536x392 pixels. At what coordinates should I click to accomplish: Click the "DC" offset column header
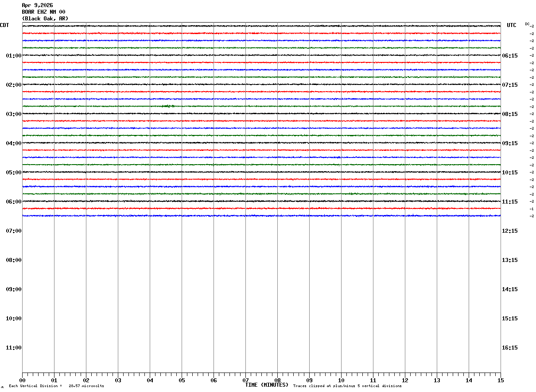point(527,24)
